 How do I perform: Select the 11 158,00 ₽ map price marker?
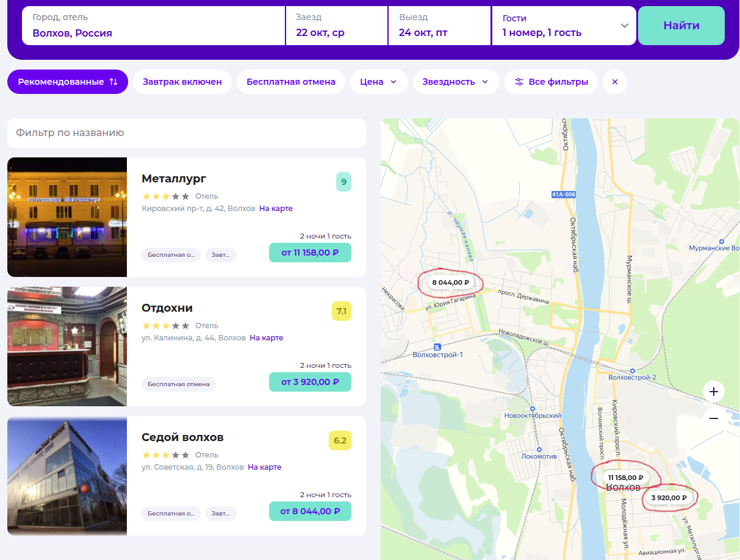[x=625, y=478]
